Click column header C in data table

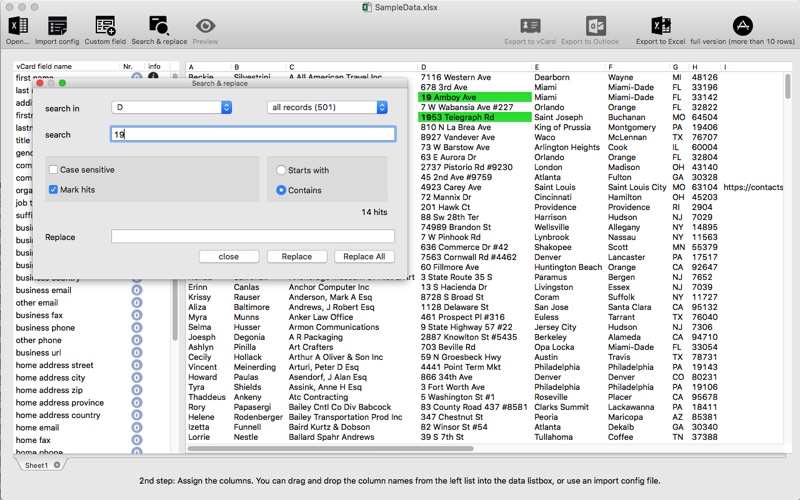click(352, 67)
